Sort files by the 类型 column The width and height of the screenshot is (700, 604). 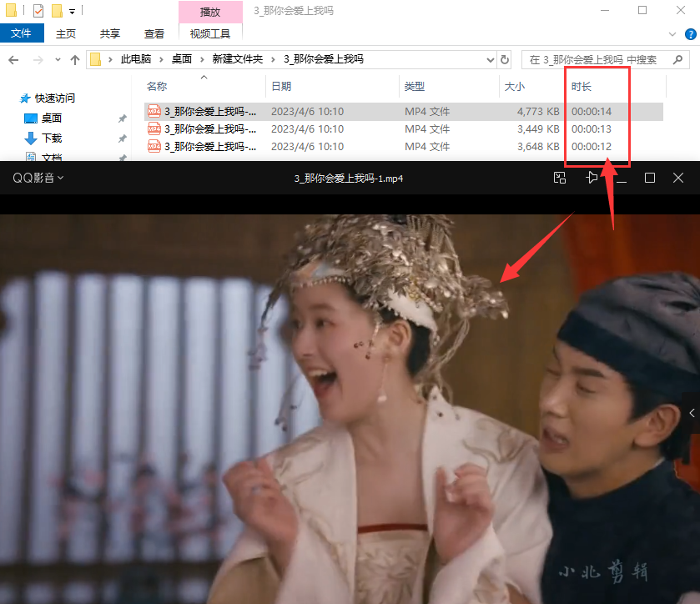449,87
